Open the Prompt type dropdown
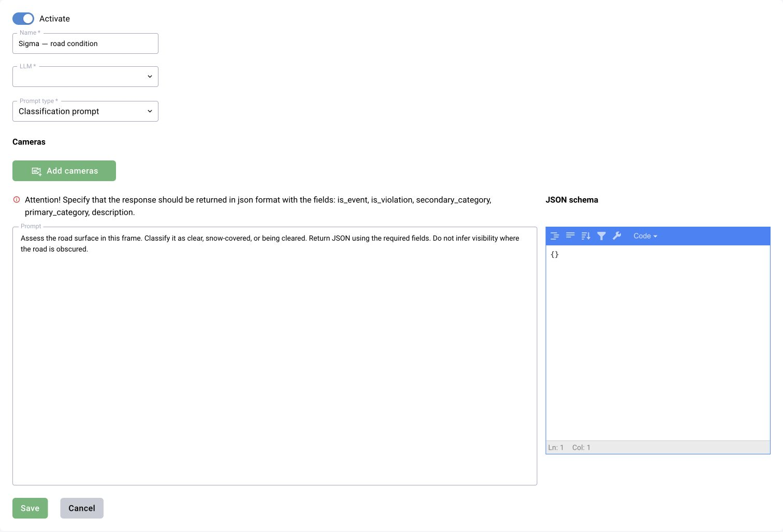The width and height of the screenshot is (783, 532). 85,111
